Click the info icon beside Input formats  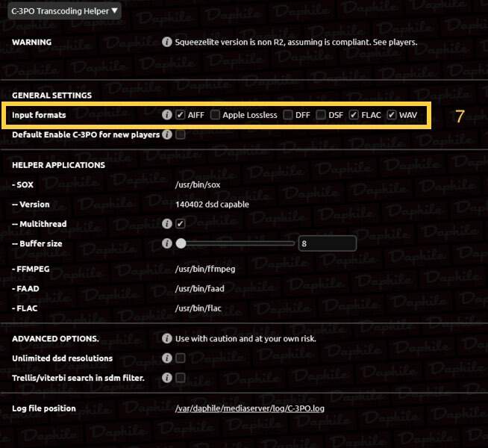click(167, 115)
